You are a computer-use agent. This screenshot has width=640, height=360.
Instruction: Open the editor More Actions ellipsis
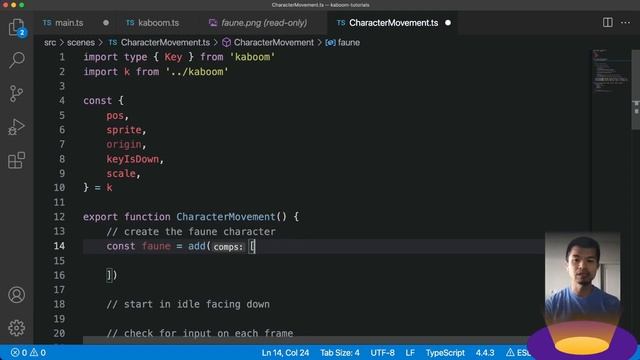click(625, 22)
